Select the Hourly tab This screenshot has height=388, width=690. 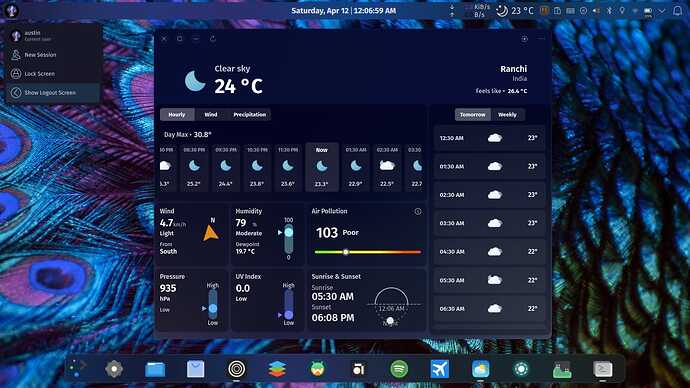point(177,114)
